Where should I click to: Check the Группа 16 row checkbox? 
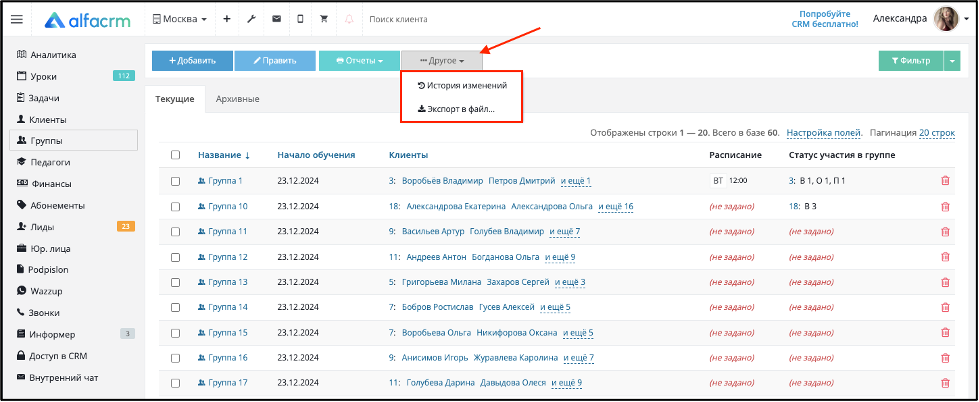pyautogui.click(x=175, y=358)
